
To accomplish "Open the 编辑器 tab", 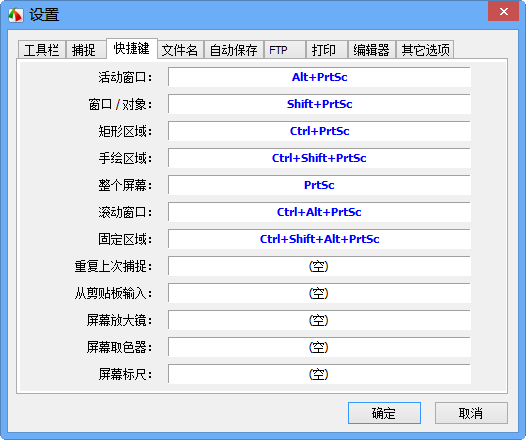I will [372, 50].
